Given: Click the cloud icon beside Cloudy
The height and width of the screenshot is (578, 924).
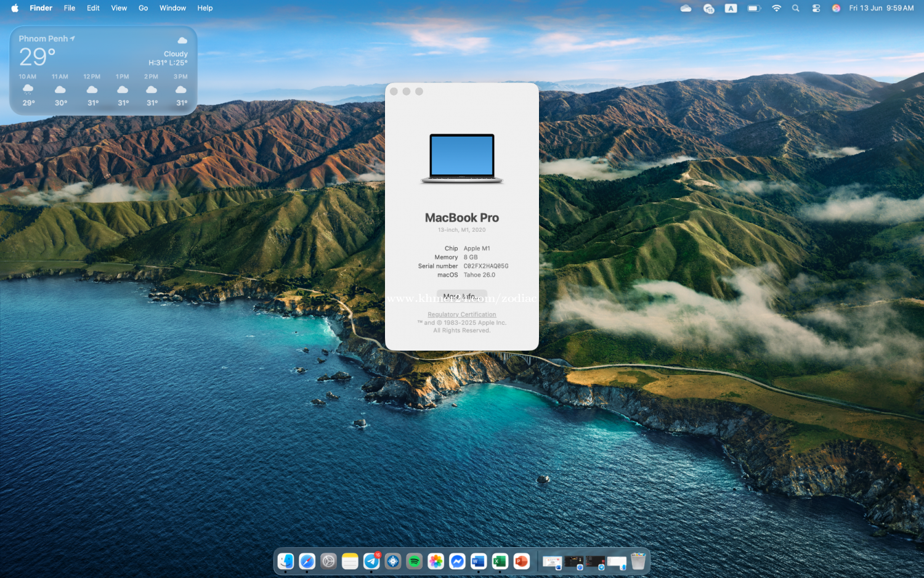Looking at the screenshot, I should (182, 41).
